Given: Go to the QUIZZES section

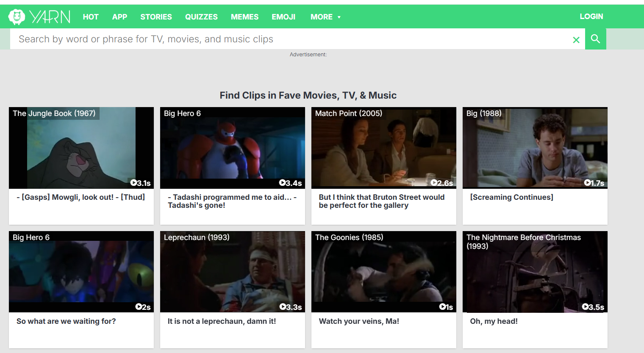Looking at the screenshot, I should point(201,17).
